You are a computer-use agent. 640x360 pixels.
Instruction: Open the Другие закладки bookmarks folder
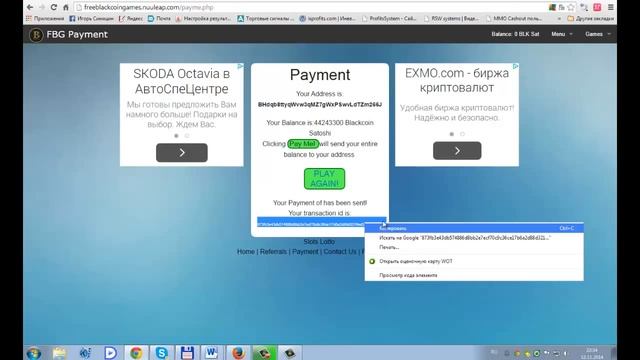pyautogui.click(x=591, y=18)
